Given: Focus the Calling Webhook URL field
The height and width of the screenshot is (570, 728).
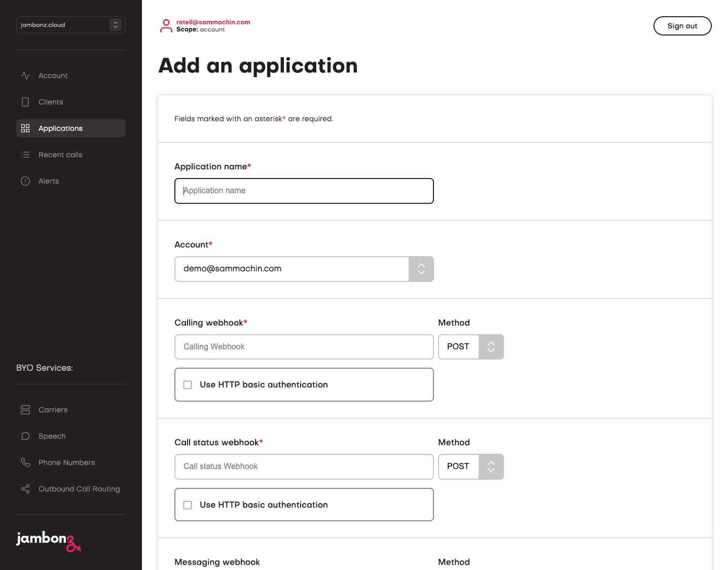Looking at the screenshot, I should coord(304,347).
